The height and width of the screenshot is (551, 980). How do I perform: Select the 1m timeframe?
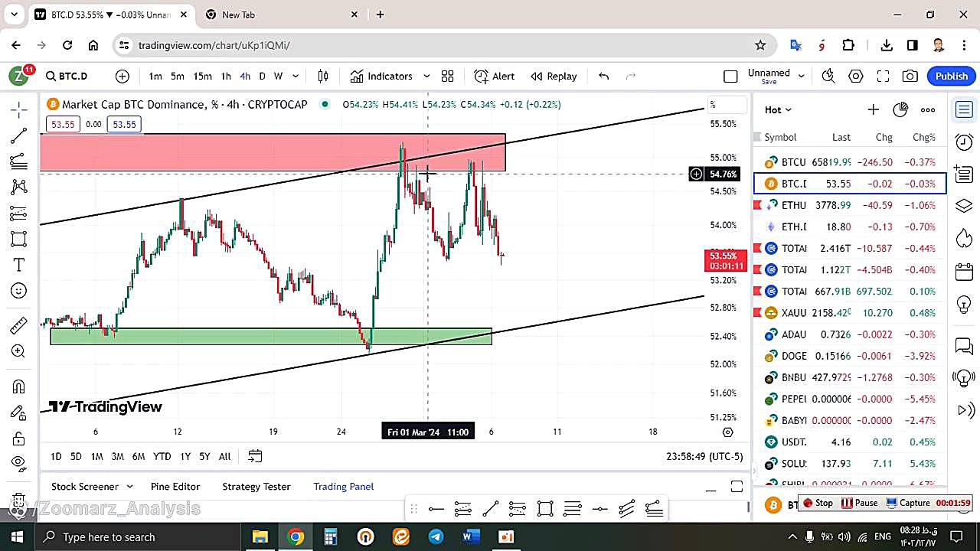(155, 76)
